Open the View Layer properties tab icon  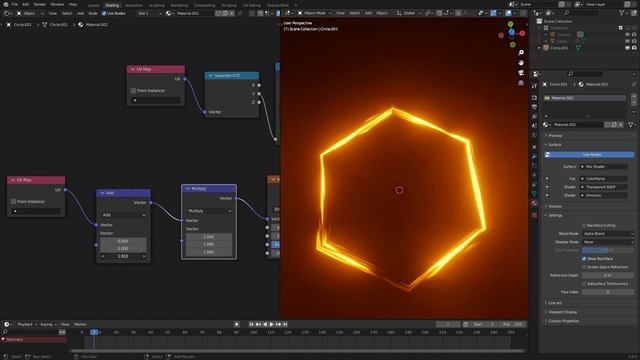click(x=534, y=117)
